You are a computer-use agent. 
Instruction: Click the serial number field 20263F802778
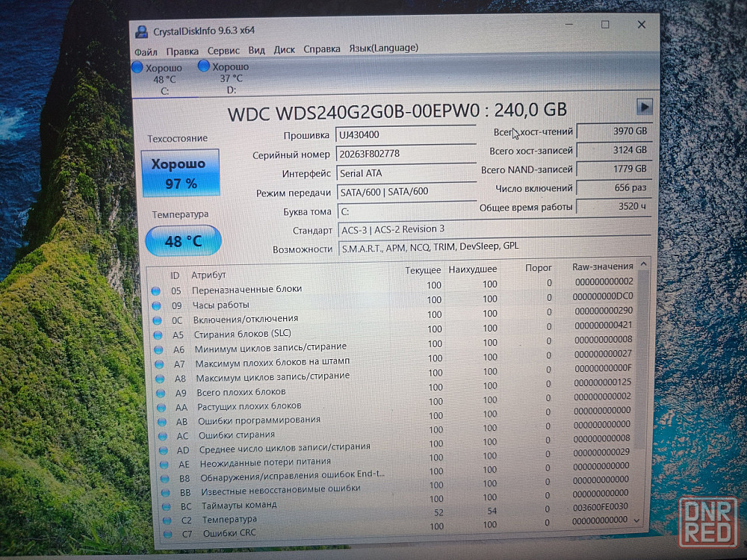pyautogui.click(x=406, y=153)
